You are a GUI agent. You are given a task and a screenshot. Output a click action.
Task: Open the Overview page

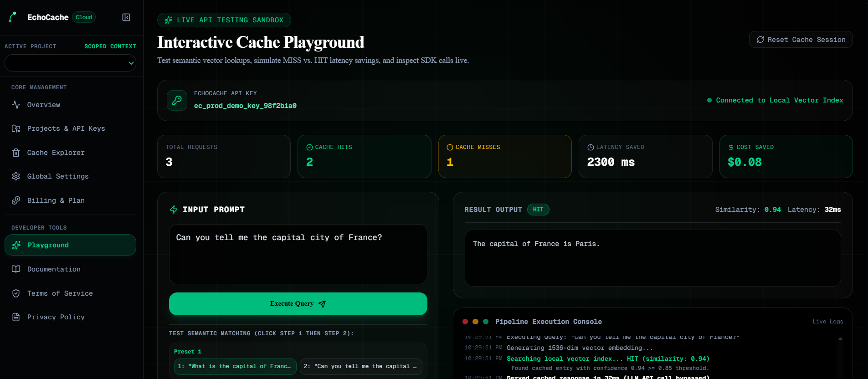coord(70,105)
